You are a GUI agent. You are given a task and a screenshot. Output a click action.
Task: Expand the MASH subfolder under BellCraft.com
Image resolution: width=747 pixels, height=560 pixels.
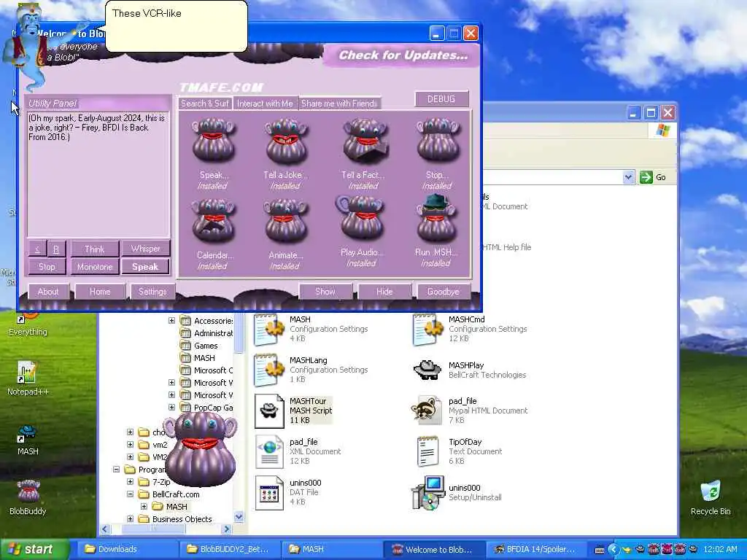tap(144, 506)
